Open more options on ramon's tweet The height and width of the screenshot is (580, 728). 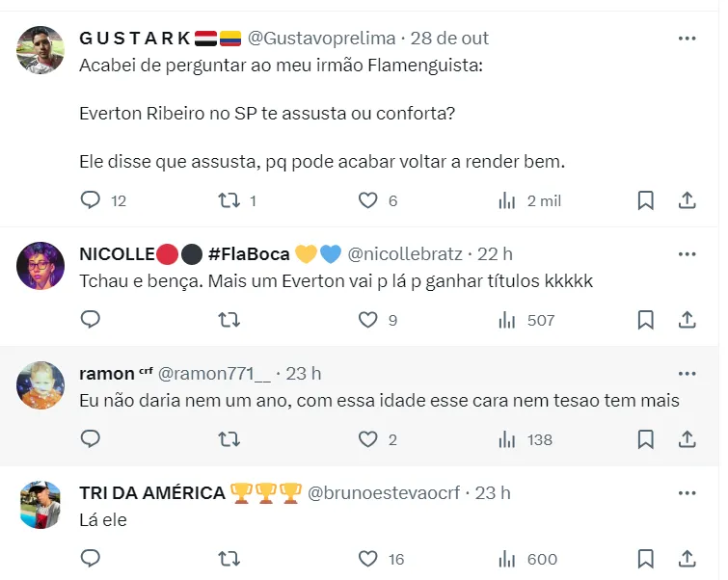(x=687, y=373)
